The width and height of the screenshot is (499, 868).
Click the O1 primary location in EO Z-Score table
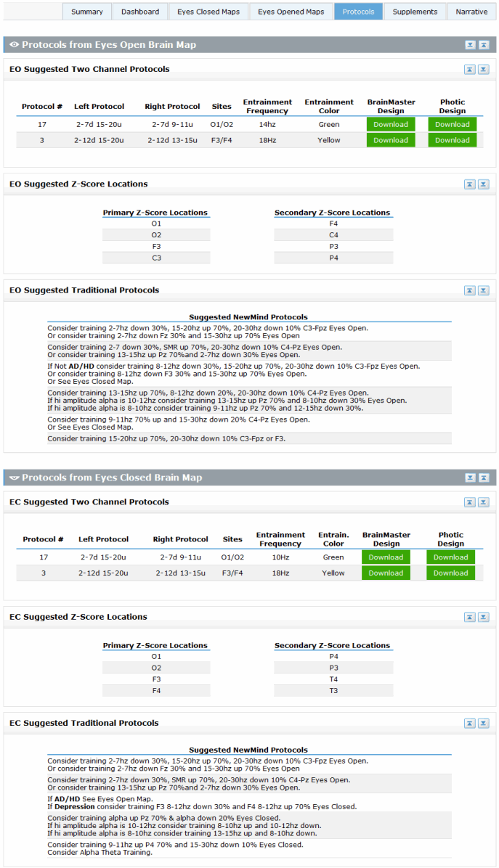156,224
